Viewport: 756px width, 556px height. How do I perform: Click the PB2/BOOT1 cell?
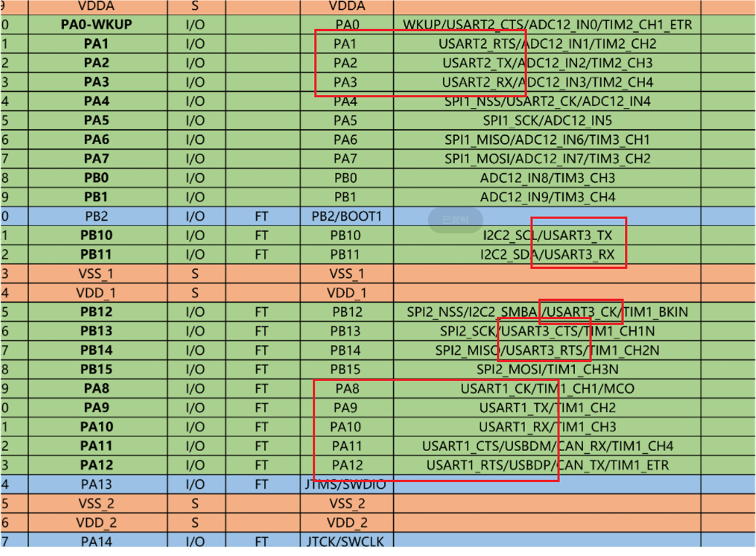click(x=346, y=216)
